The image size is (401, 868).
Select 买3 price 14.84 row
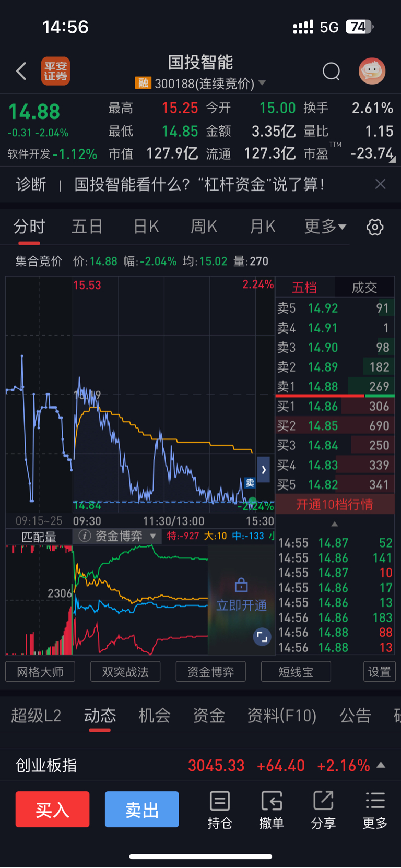click(x=335, y=446)
